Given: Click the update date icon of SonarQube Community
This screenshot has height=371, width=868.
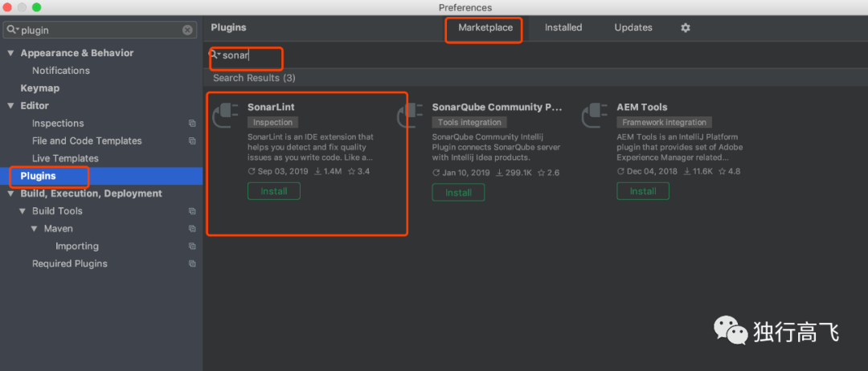Looking at the screenshot, I should point(436,173).
